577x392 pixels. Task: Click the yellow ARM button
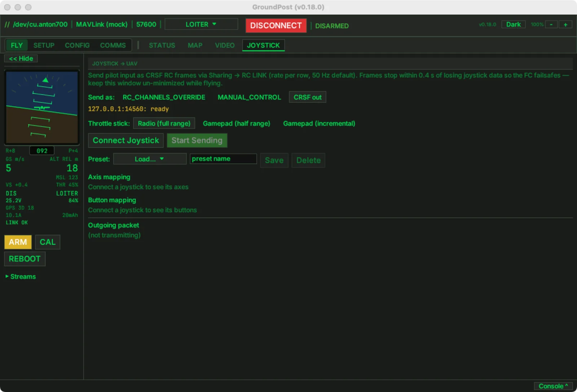click(x=18, y=242)
